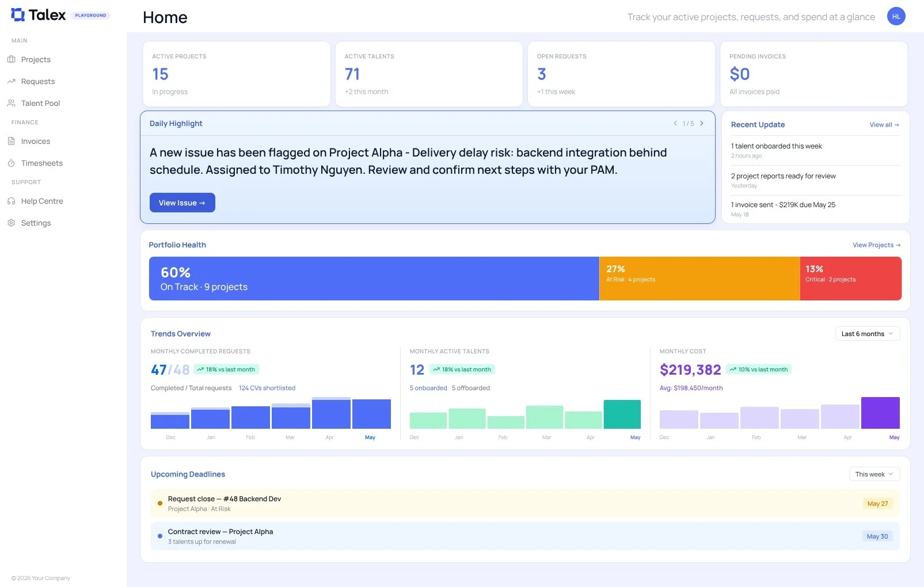
Task: Select the Talent Pool people icon
Action: [x=11, y=103]
